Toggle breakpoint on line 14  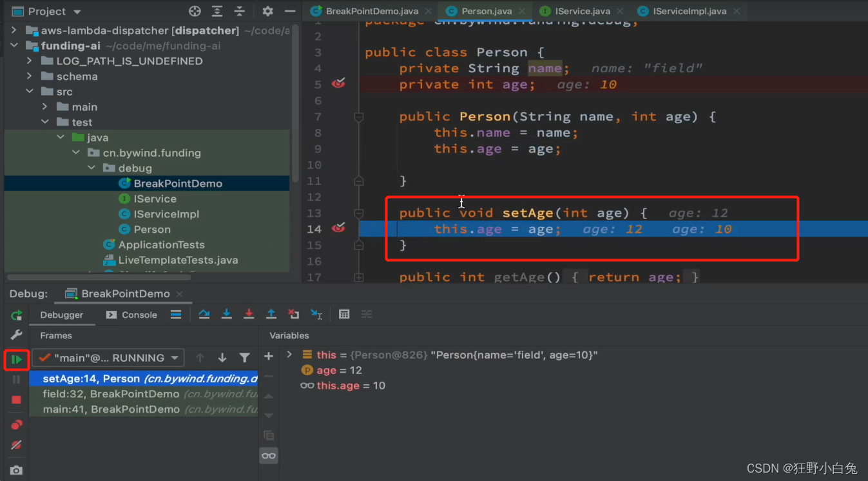tap(338, 228)
